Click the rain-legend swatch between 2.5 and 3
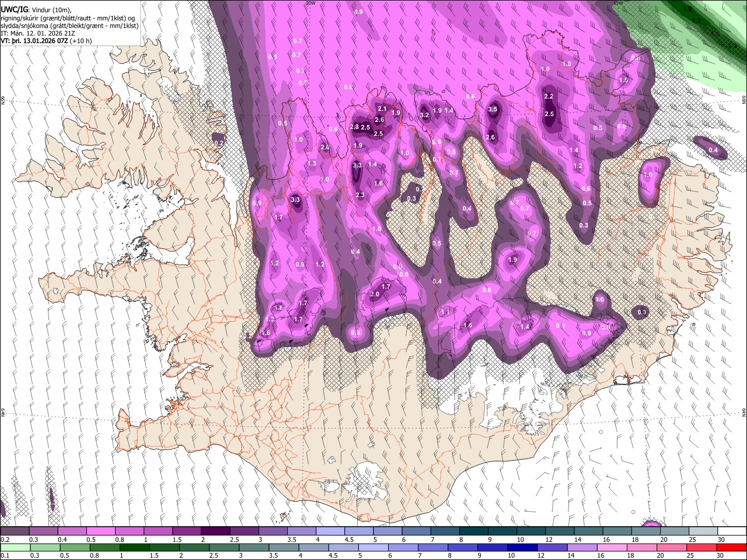Image resolution: width=747 pixels, height=560 pixels. click(224, 547)
